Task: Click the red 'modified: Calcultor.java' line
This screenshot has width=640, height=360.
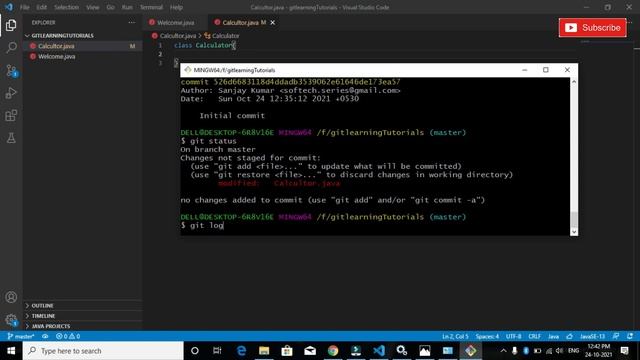Action: pyautogui.click(x=279, y=183)
